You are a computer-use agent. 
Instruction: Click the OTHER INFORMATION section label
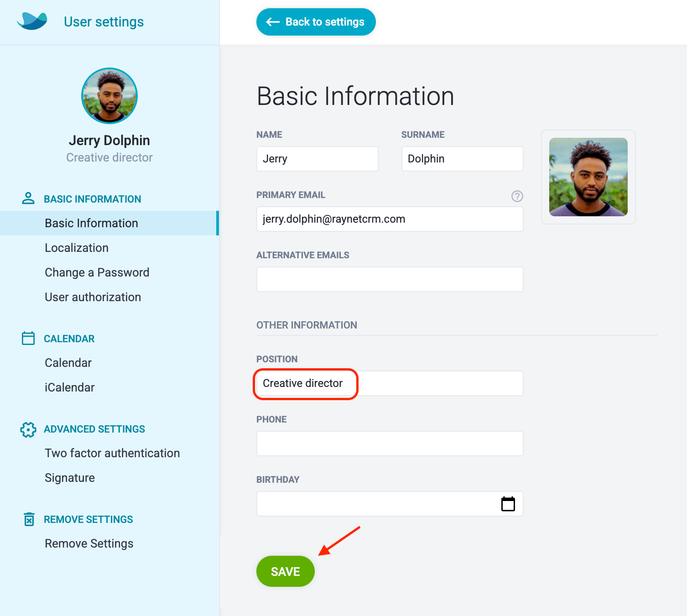click(x=307, y=325)
